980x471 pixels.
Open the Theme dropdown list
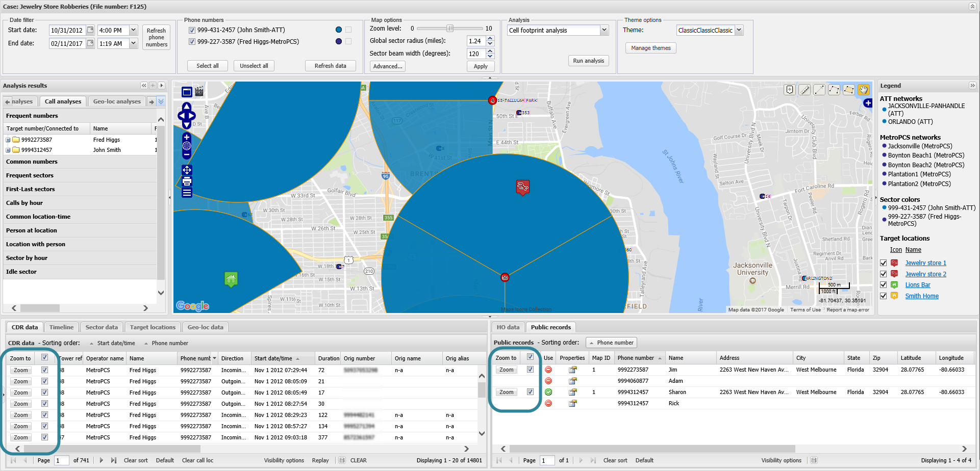tap(739, 31)
